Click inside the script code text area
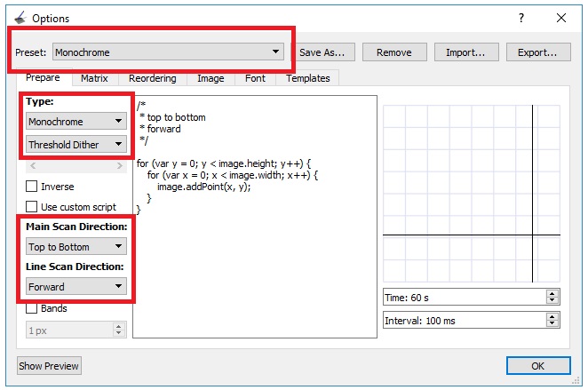 click(253, 267)
